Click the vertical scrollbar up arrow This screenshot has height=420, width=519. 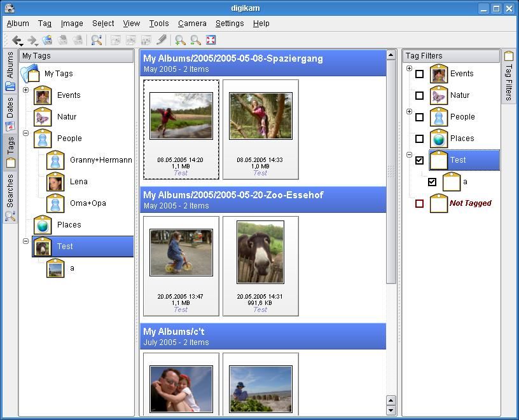pos(391,55)
